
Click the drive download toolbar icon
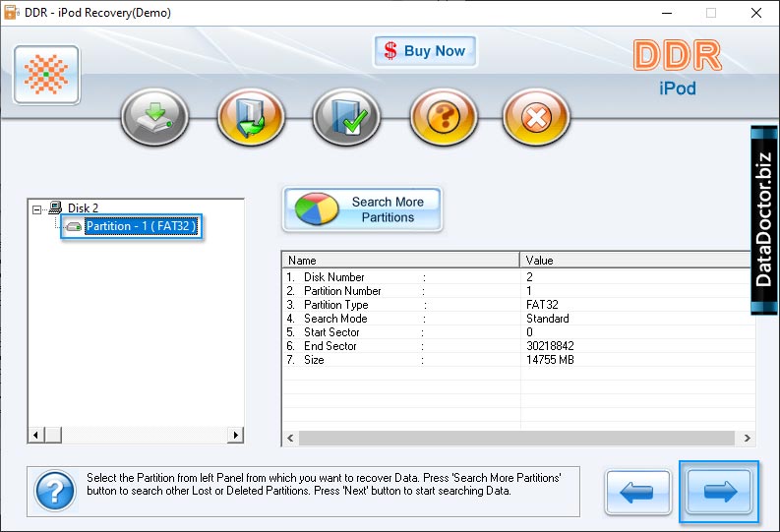point(155,117)
